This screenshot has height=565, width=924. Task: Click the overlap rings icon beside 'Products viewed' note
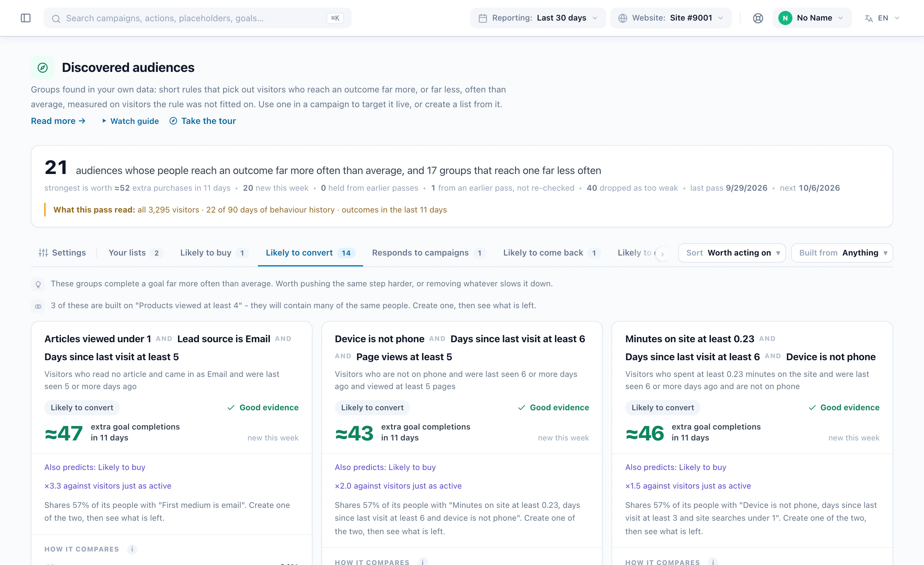pos(38,306)
